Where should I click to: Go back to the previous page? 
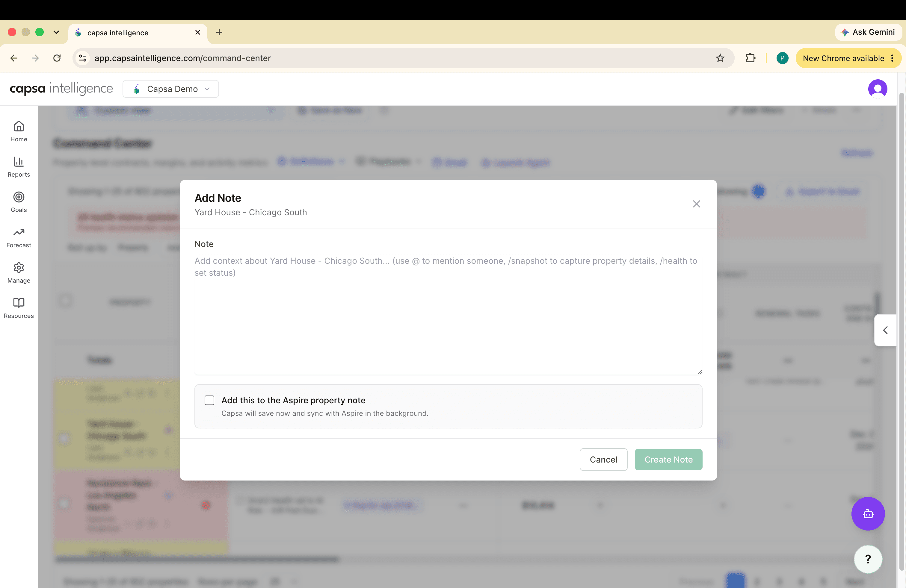pos(14,58)
